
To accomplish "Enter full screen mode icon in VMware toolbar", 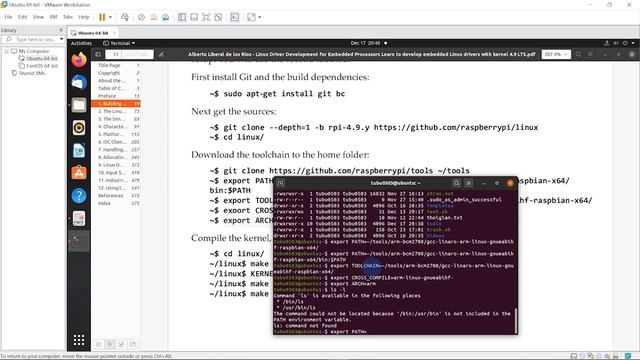I will click(206, 17).
